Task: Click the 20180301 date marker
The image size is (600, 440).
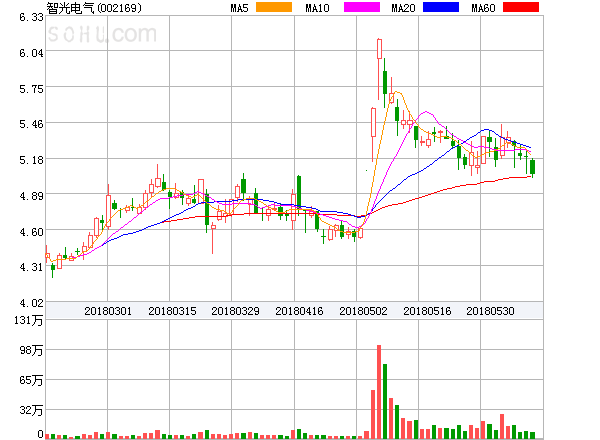Action: 107,312
